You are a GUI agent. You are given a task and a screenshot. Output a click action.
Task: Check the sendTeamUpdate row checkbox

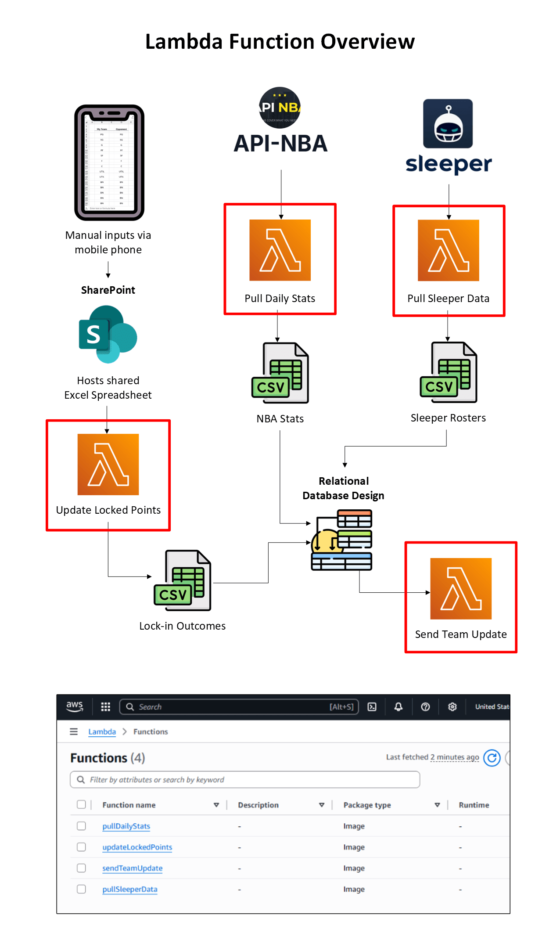pos(81,868)
